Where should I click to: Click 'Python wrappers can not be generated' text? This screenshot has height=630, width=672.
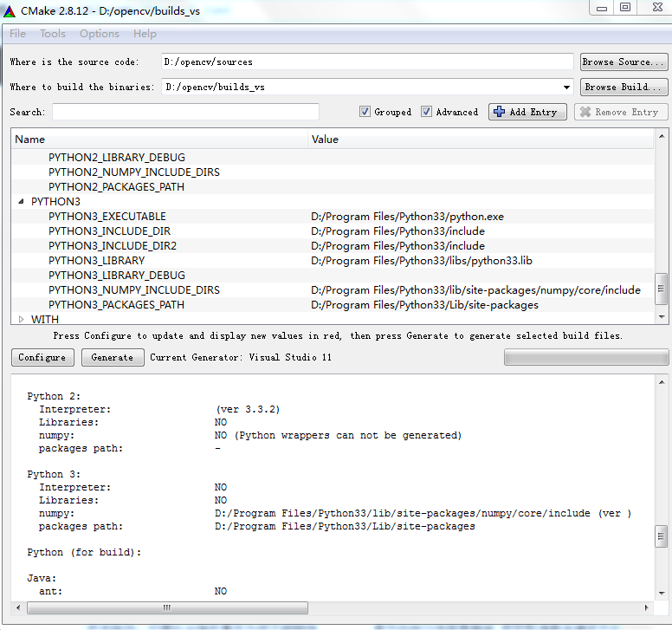tap(347, 435)
